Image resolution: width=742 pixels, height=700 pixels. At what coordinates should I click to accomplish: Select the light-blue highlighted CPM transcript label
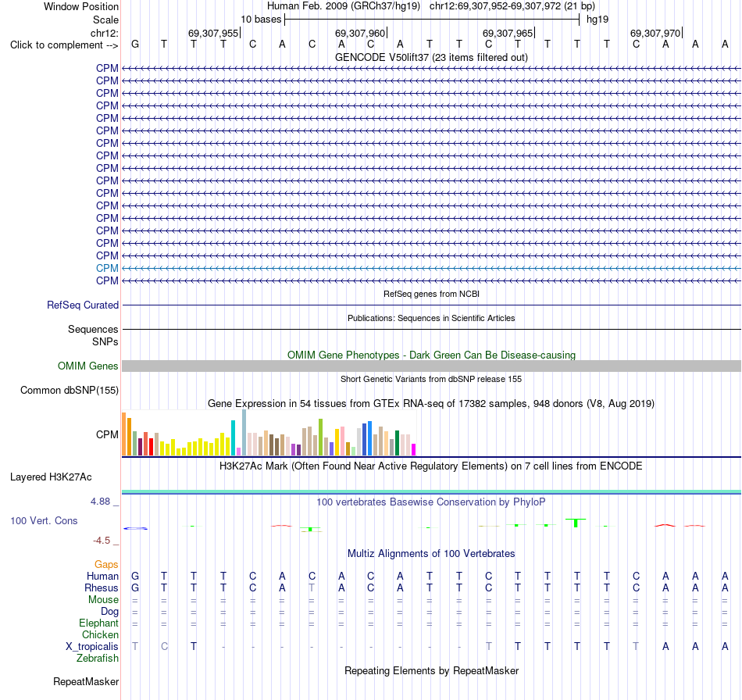[107, 268]
